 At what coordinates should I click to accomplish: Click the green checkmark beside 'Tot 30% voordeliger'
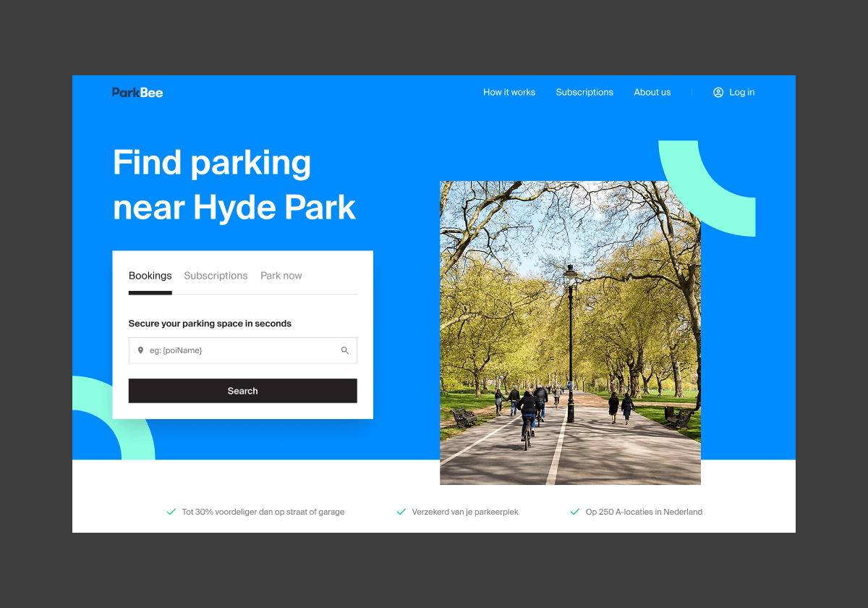click(171, 512)
